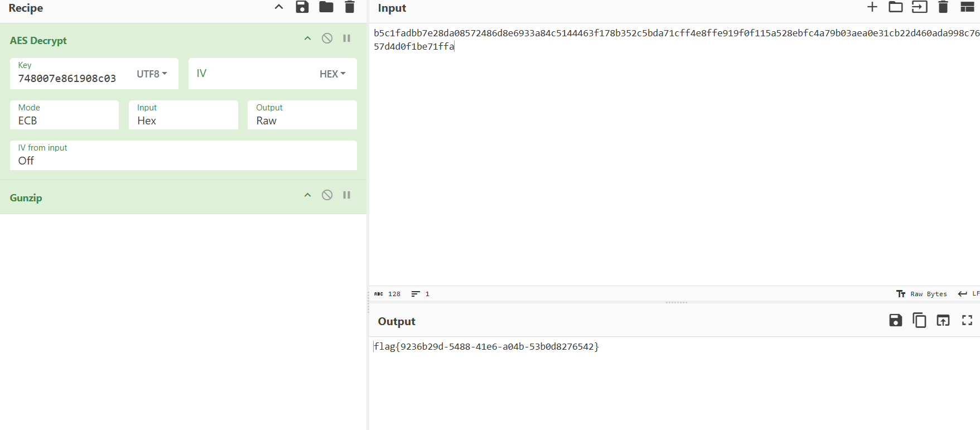The width and height of the screenshot is (980, 430).
Task: Open the IV from input dropdown
Action: [184, 155]
